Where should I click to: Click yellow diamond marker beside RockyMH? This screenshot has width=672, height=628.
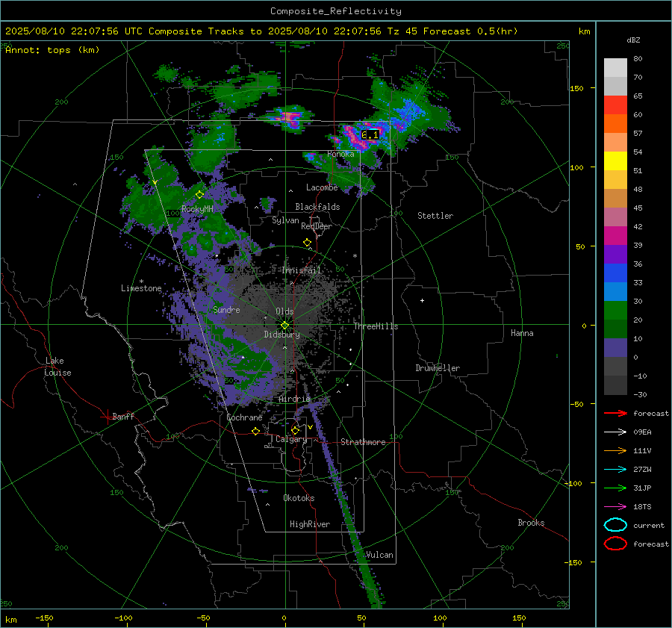click(x=199, y=195)
